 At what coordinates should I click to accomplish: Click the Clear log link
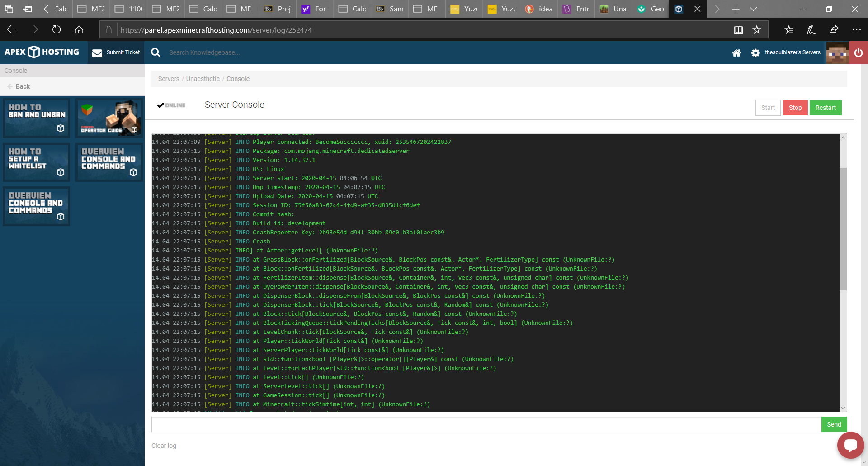(164, 446)
